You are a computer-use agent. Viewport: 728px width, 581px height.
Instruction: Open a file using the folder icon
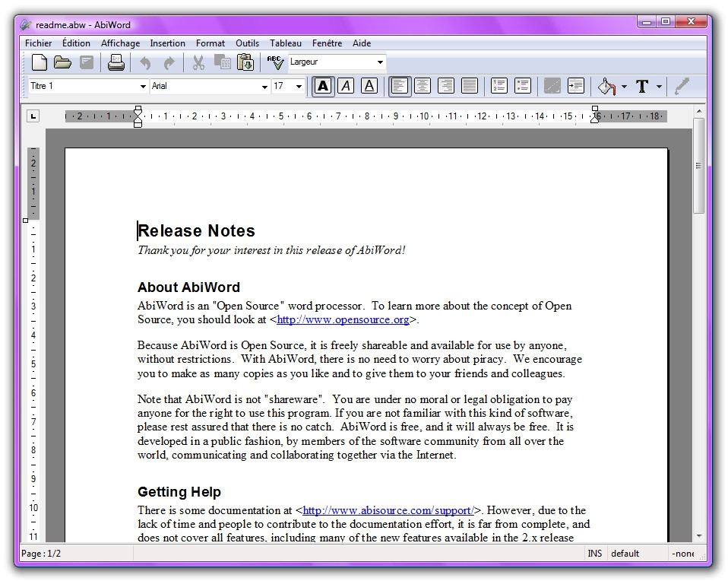pyautogui.click(x=62, y=62)
